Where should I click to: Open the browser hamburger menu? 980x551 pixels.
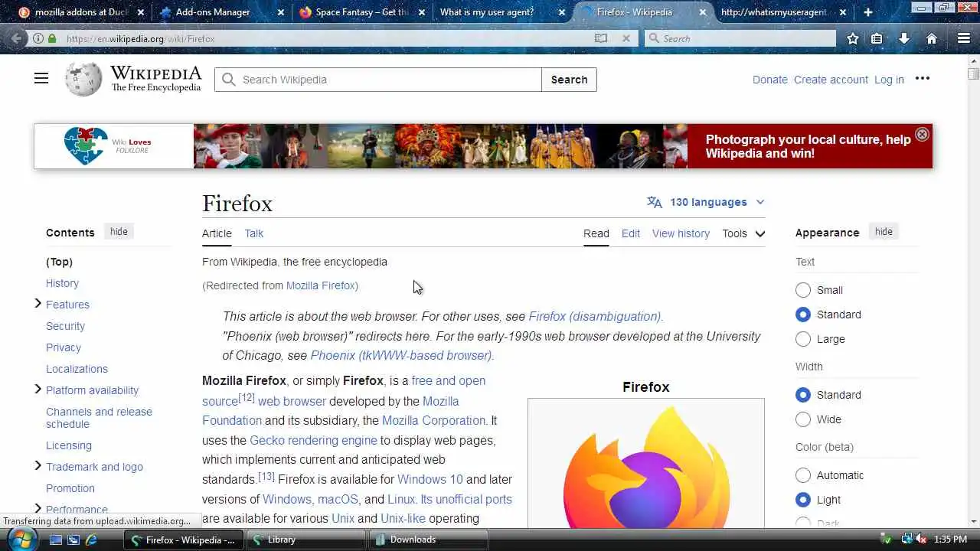[x=964, y=38]
